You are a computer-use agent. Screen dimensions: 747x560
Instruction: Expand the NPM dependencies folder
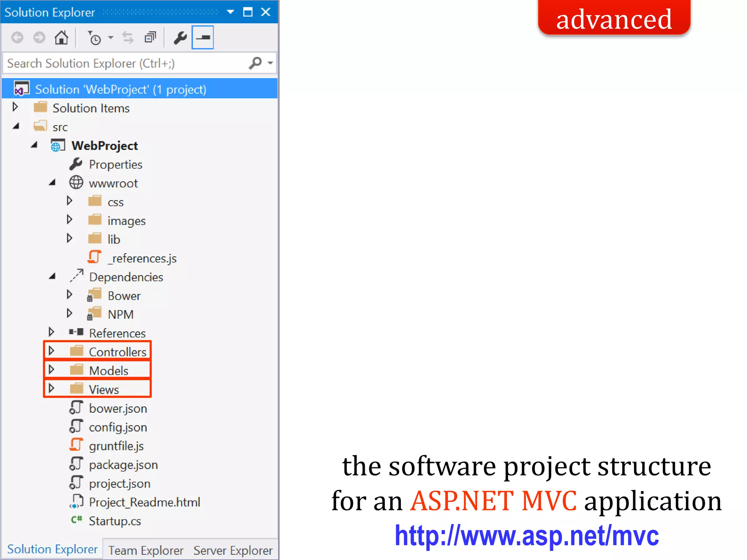[x=70, y=313]
